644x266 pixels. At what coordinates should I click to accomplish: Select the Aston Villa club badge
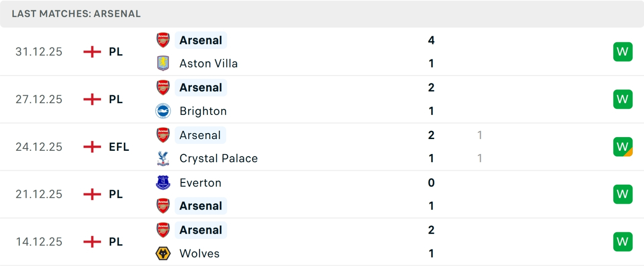[x=163, y=63]
